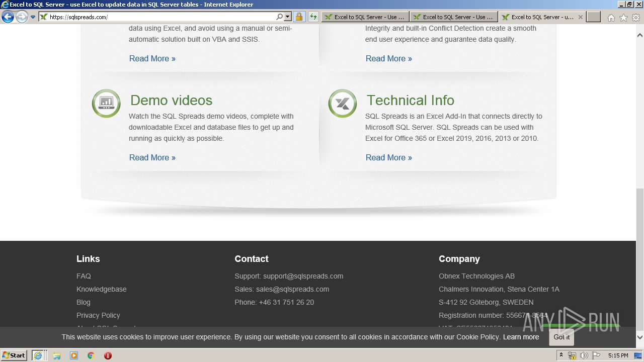Click the sales@sqlspreads.com email
Viewport: 644px width, 362px height.
click(x=292, y=289)
